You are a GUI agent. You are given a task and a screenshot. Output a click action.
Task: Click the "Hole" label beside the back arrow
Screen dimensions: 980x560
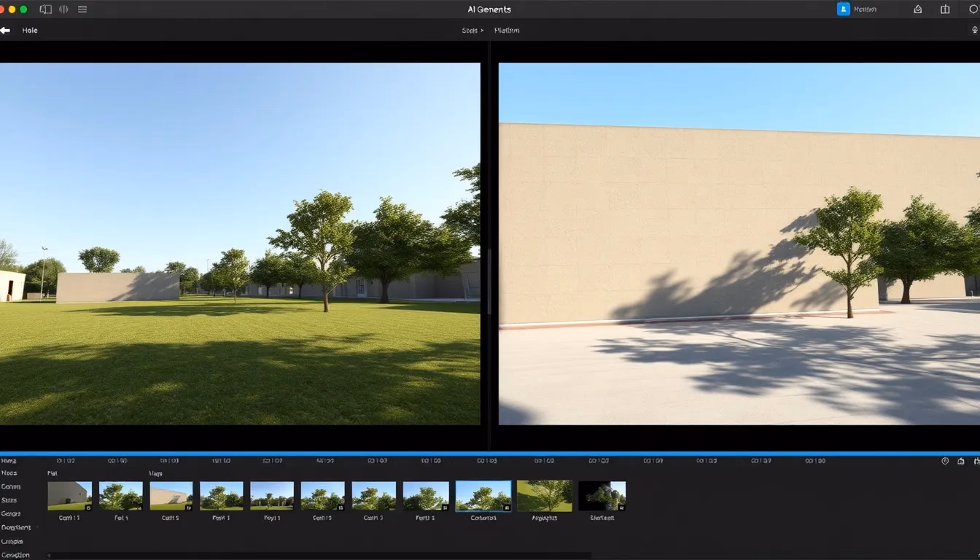[30, 31]
